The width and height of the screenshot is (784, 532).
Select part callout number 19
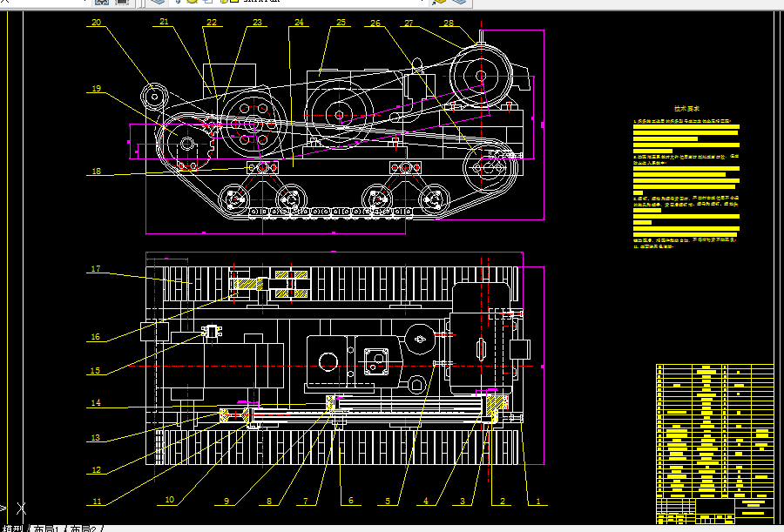tap(96, 89)
